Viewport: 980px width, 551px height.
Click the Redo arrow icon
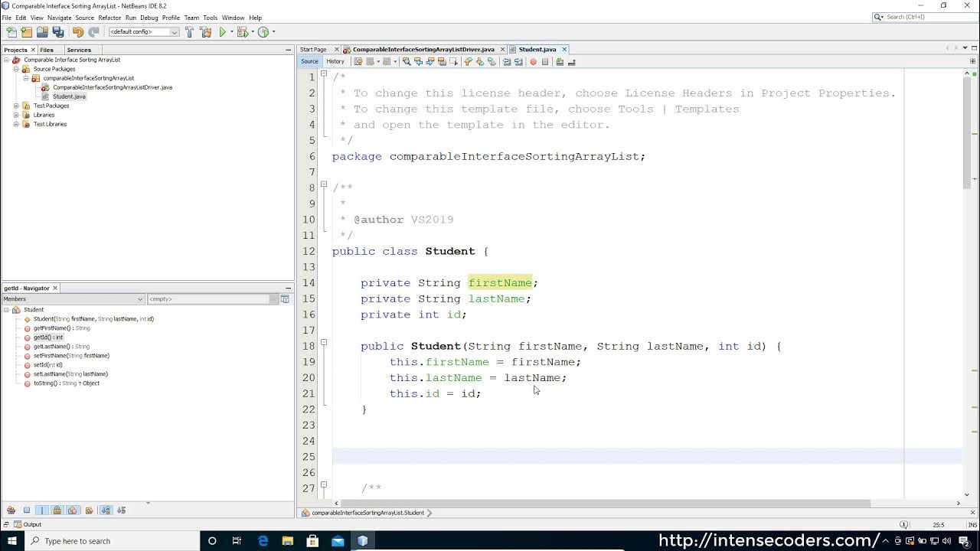coord(93,32)
